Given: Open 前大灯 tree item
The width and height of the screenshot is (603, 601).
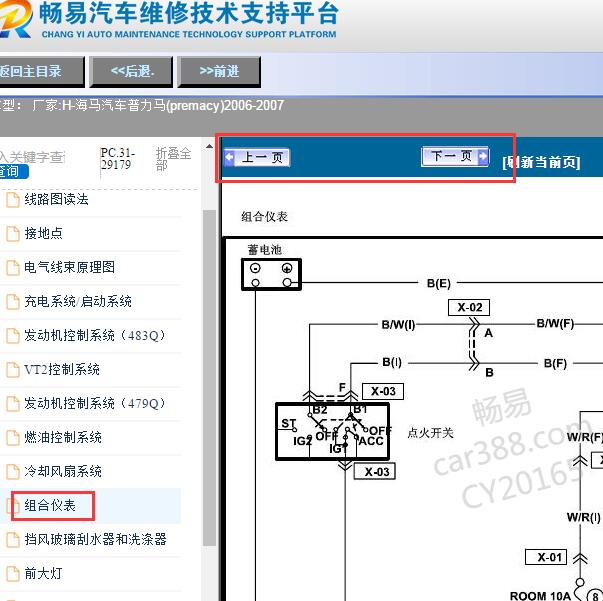Looking at the screenshot, I should tap(43, 573).
